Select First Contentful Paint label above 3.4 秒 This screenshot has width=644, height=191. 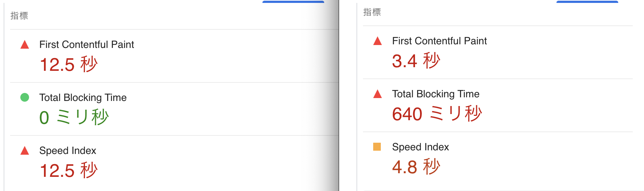(x=439, y=41)
